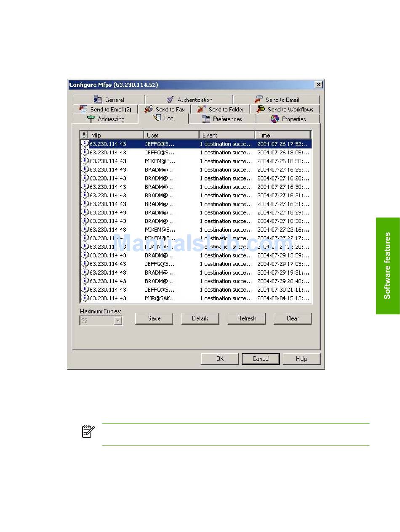Sort log by the User column header
400x532 pixels.
pos(171,135)
